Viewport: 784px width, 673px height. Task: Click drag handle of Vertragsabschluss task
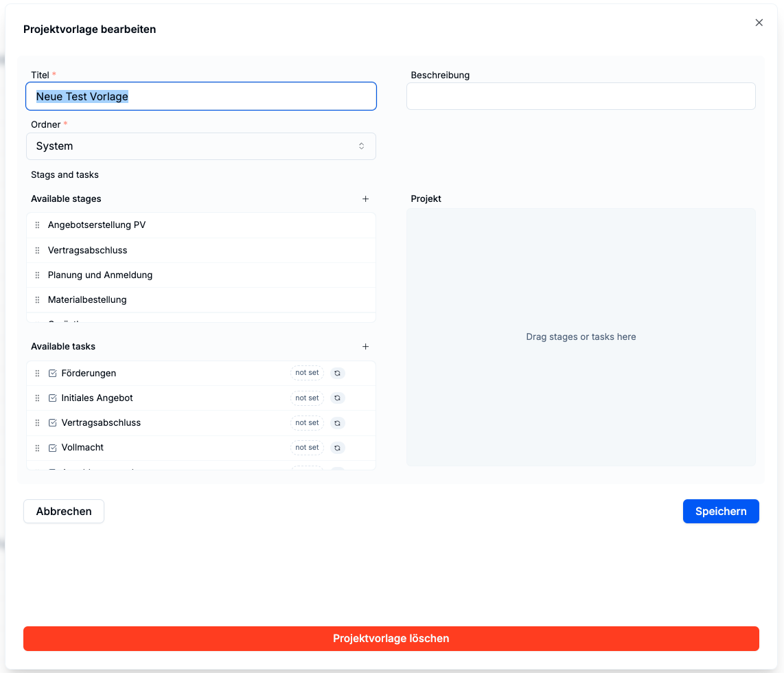click(38, 423)
